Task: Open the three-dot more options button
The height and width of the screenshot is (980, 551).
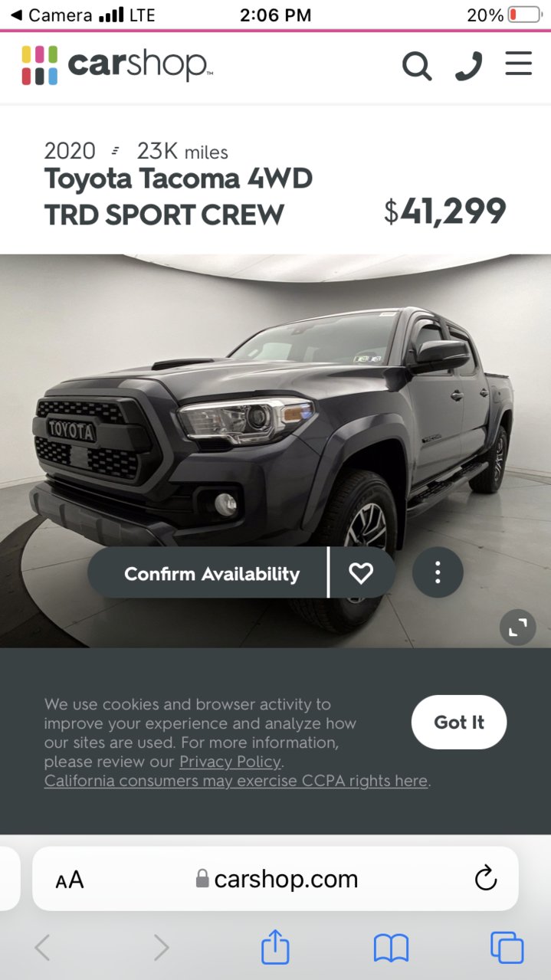Action: coord(438,572)
